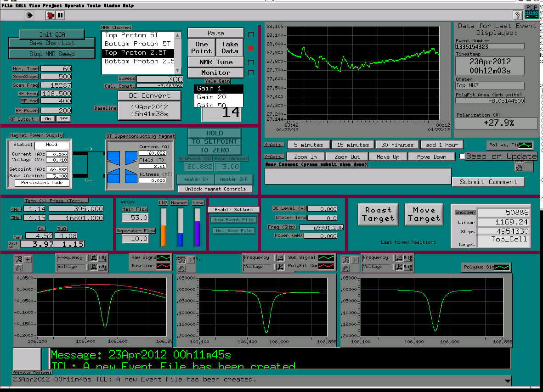This screenshot has width=543, height=392.
Task: Click the Roast Target button
Action: (x=378, y=214)
